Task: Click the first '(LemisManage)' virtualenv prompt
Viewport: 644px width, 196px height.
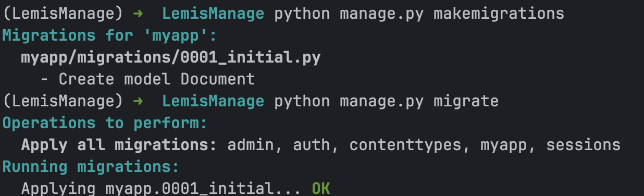Action: [x=63, y=14]
